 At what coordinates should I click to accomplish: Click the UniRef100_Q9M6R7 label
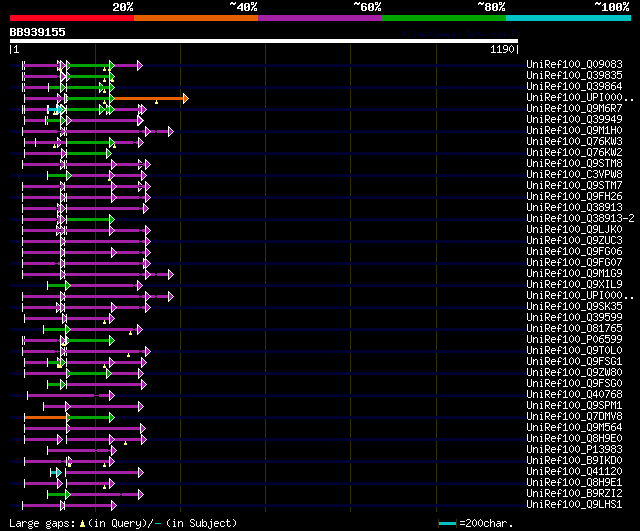point(574,109)
